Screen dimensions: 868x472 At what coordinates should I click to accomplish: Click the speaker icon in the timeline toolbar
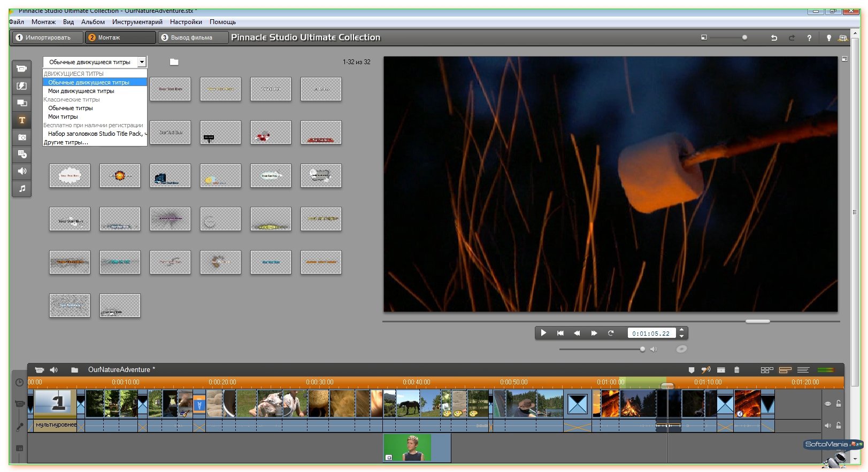point(53,370)
